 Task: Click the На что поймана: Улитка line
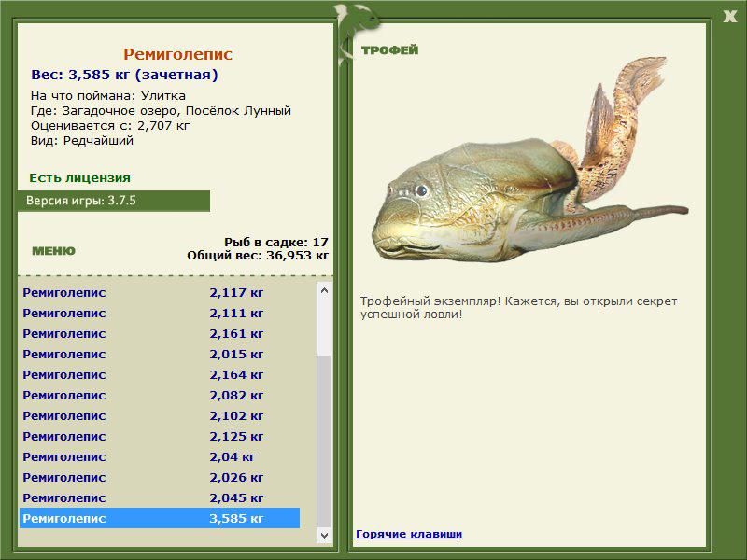click(x=108, y=96)
